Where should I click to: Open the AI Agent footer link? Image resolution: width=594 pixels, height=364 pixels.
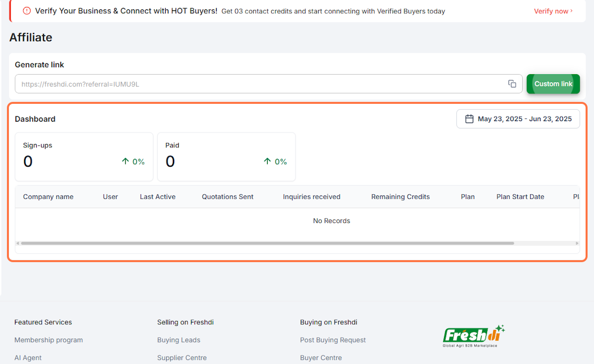click(x=28, y=358)
